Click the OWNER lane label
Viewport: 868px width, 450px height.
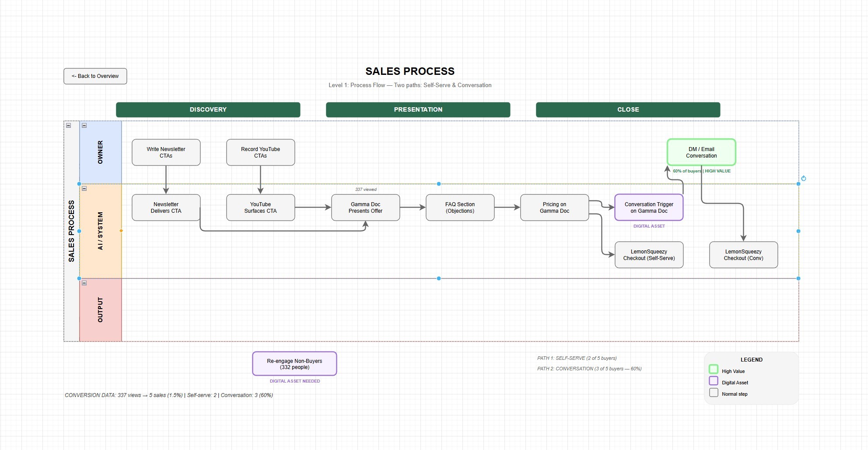[100, 152]
